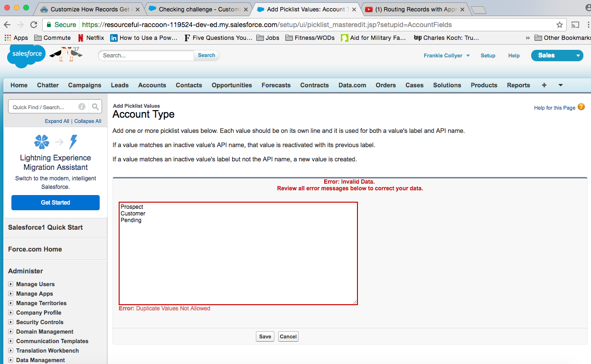The width and height of the screenshot is (591, 364).
Task: Open the Sales app switcher dropdown
Action: pos(557,56)
